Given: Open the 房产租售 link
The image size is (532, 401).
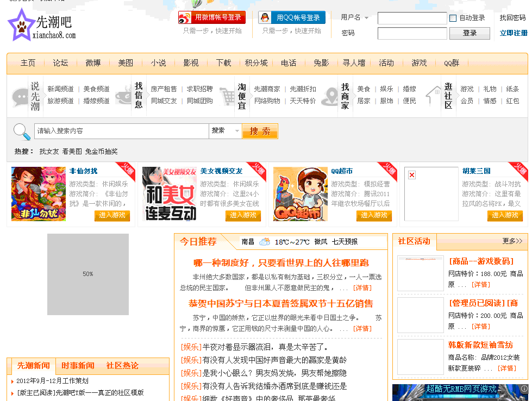Looking at the screenshot, I should [x=164, y=89].
